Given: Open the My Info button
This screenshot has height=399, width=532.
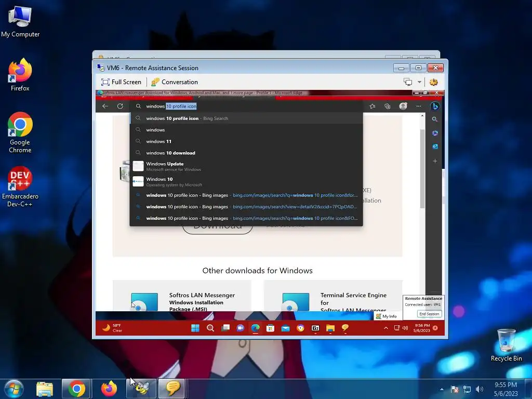Looking at the screenshot, I should [x=387, y=316].
